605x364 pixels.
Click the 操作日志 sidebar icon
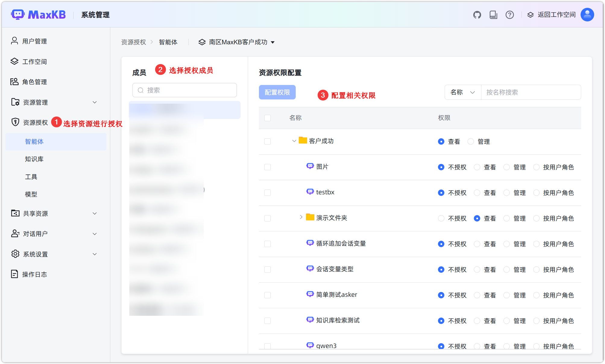14,274
